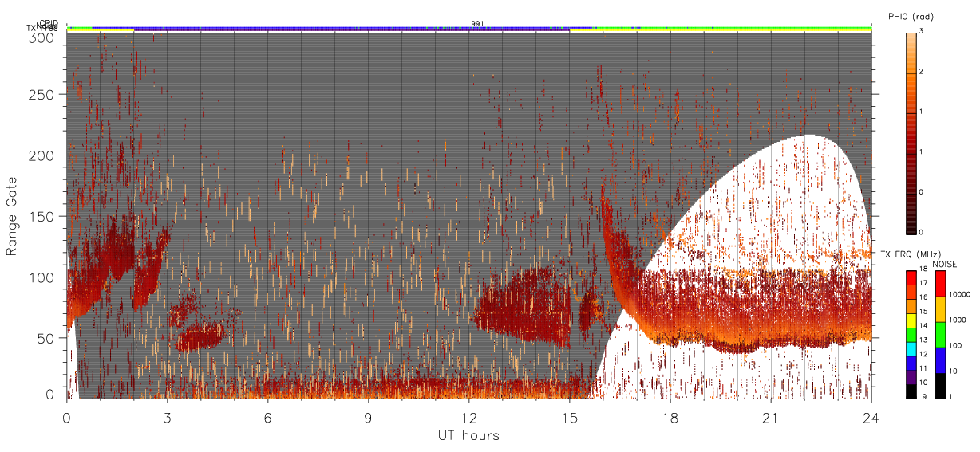Viewport: 980px width, 452px height.
Task: Click the 'NOISE' legend title
Action: click(x=945, y=264)
